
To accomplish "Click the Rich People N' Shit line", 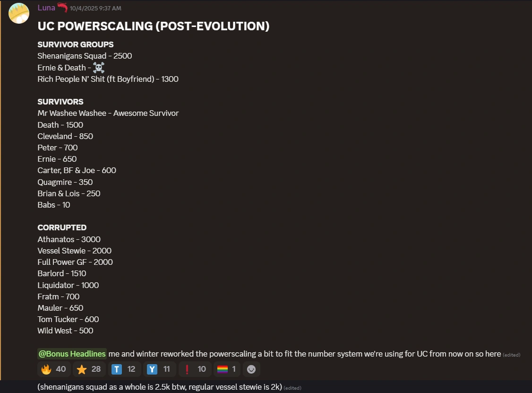I will (x=108, y=79).
